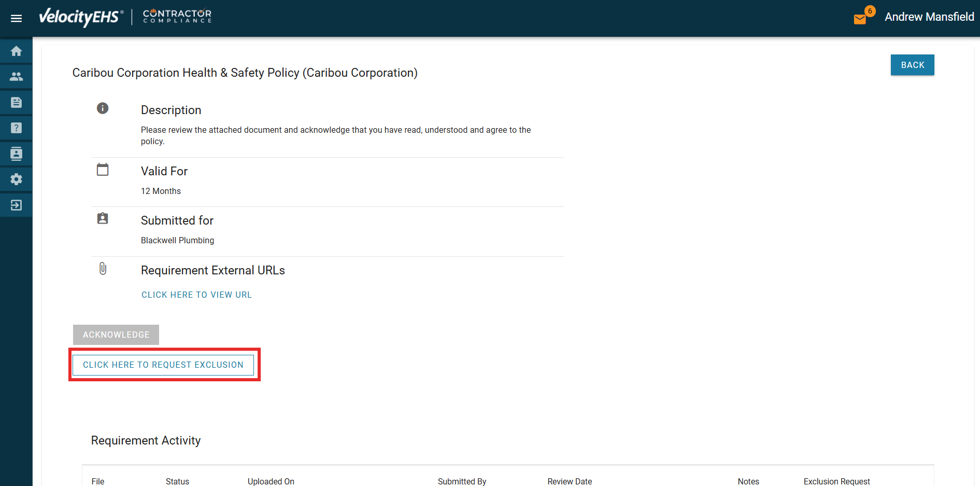Open the document sidebar icon
This screenshot has height=486, width=980.
point(16,103)
